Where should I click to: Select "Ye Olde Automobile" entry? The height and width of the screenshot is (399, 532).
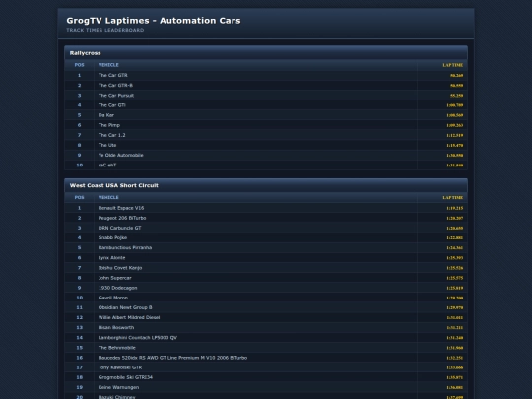[121, 155]
